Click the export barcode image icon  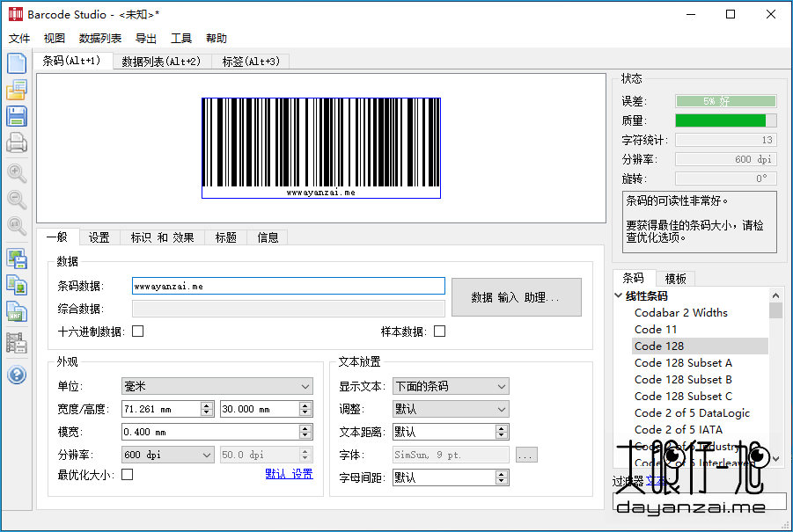point(17,259)
